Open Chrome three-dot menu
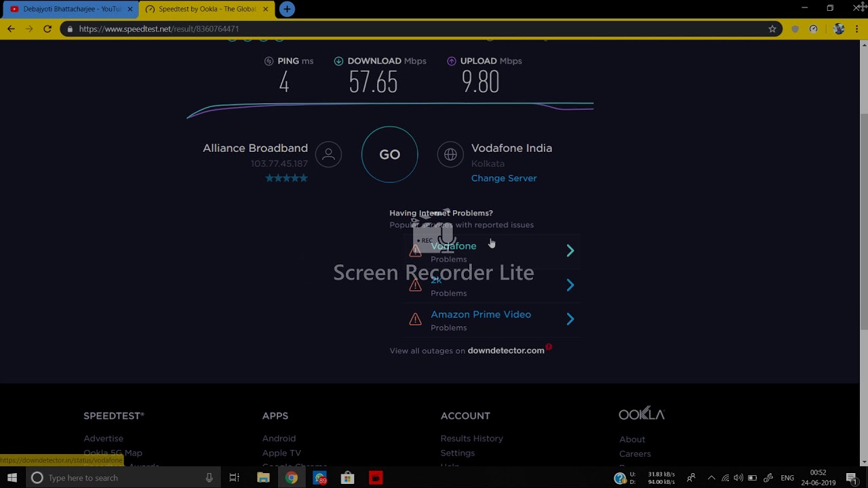Image resolution: width=868 pixels, height=488 pixels. pyautogui.click(x=858, y=29)
